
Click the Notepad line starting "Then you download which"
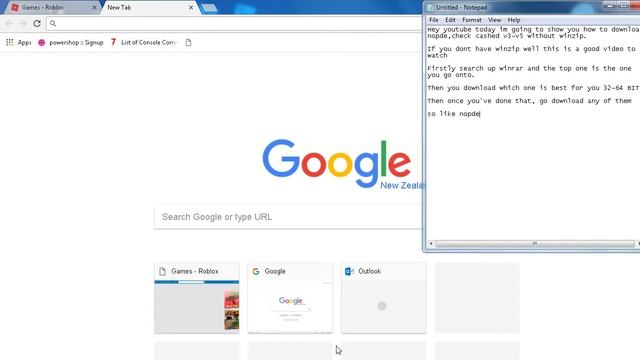click(533, 88)
